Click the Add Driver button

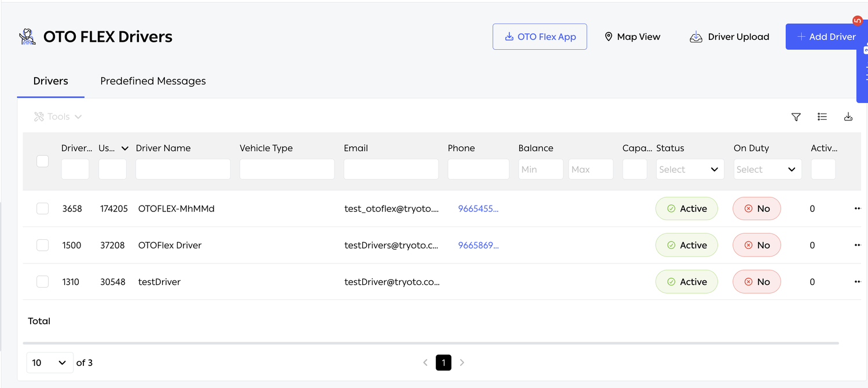pos(826,36)
